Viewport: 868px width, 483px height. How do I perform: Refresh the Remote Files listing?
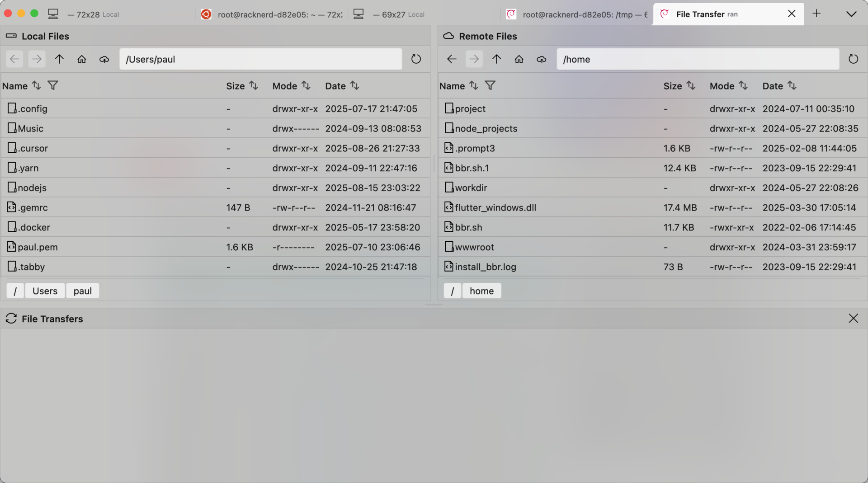(x=853, y=59)
